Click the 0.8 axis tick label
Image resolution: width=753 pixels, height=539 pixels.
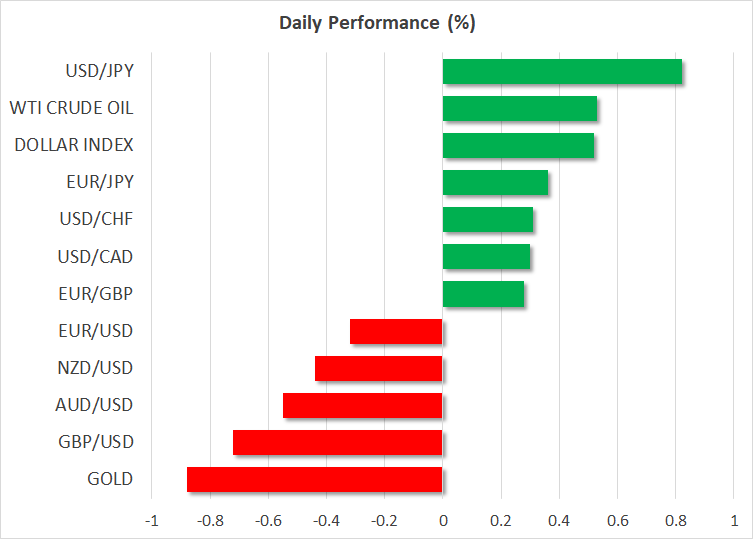click(x=675, y=520)
